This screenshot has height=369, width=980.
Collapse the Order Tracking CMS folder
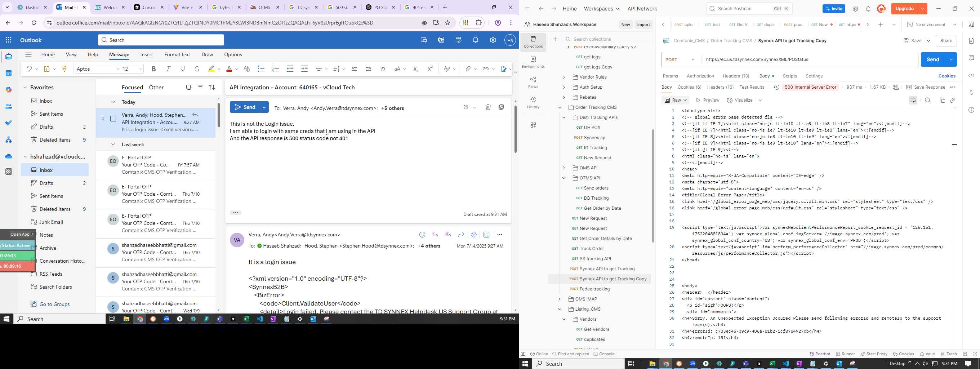pyautogui.click(x=560, y=107)
